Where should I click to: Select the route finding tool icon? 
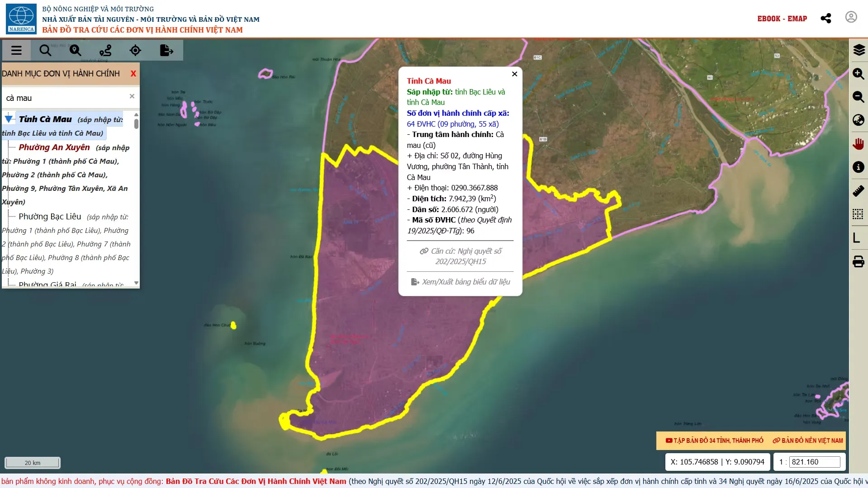(x=105, y=50)
